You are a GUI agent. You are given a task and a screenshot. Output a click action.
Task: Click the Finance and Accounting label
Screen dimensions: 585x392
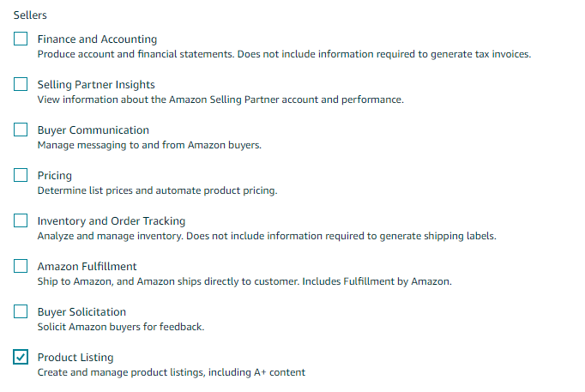(97, 39)
